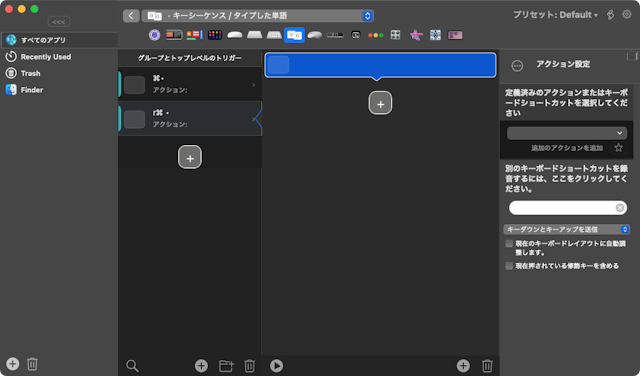Open the purple circular automations trigger icon
The width and height of the screenshot is (640, 376).
click(154, 35)
